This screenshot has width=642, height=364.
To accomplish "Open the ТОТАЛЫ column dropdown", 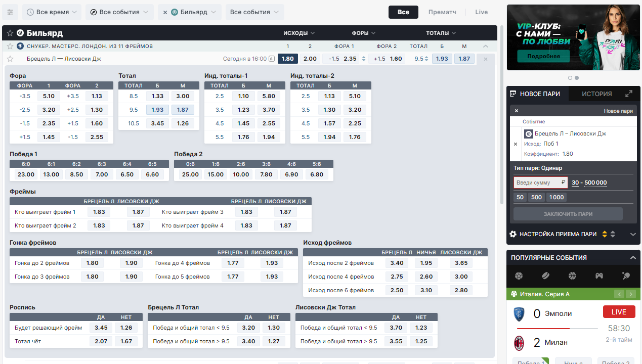I will tap(441, 33).
